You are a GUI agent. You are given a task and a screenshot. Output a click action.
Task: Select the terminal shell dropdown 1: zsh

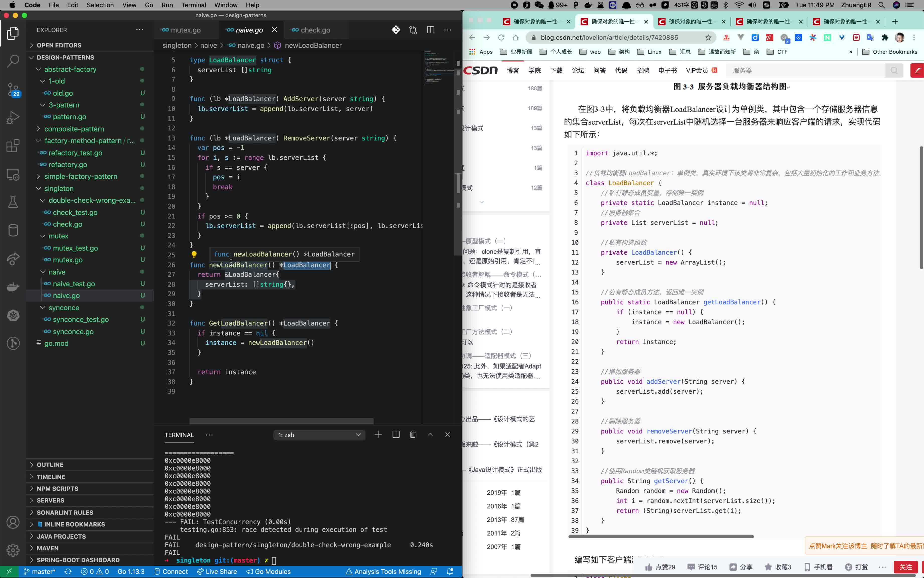[x=319, y=435]
